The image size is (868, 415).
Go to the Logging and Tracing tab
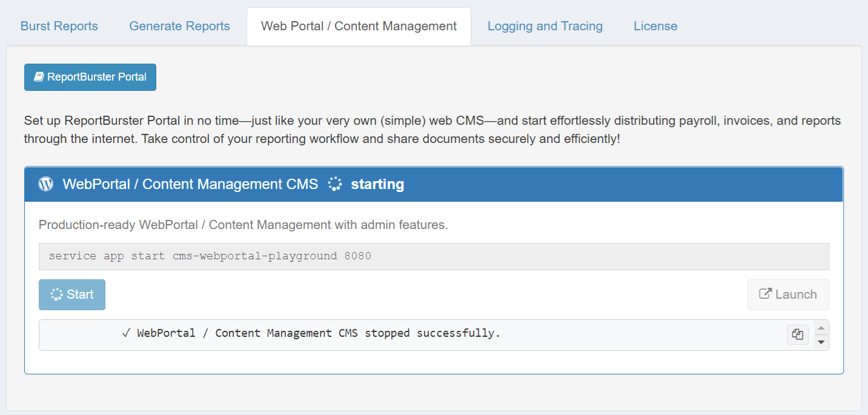[545, 26]
